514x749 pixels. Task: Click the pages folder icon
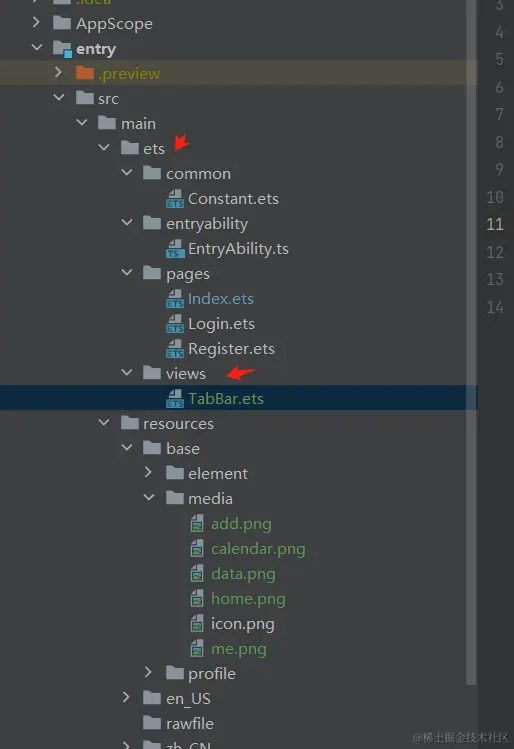point(152,273)
